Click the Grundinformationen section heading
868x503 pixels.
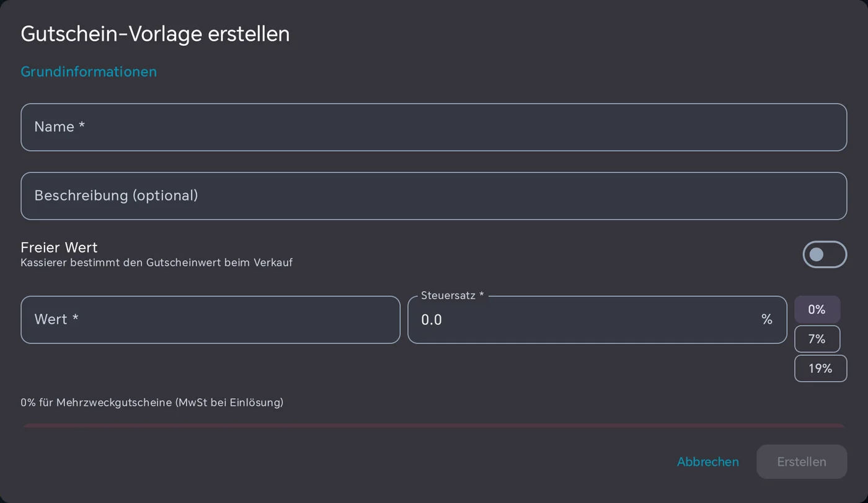click(x=89, y=71)
